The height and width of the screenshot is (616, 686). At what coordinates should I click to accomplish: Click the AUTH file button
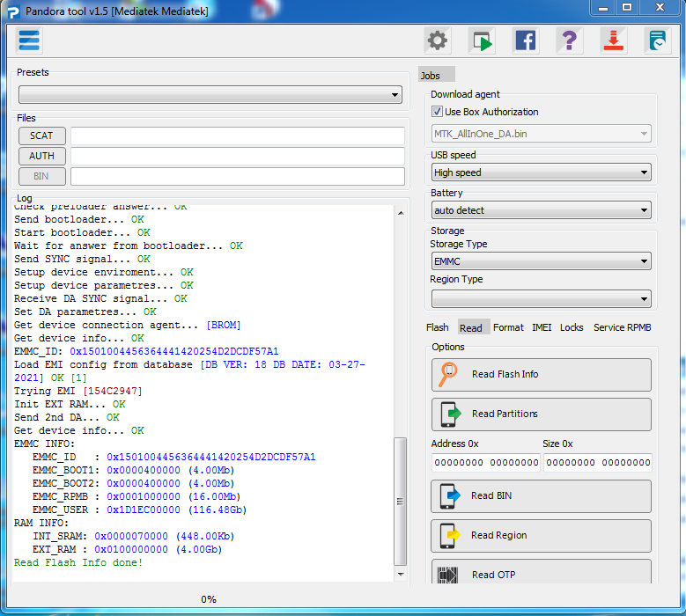pos(42,156)
